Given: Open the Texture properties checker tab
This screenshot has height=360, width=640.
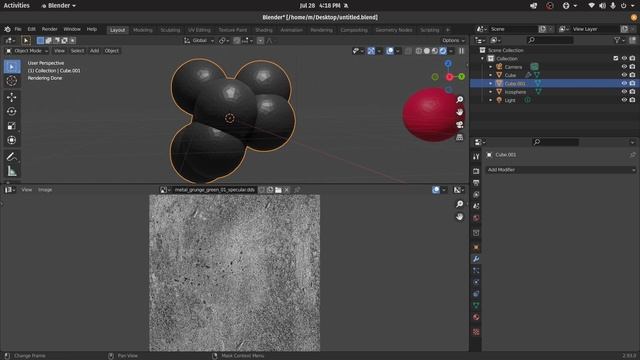Looking at the screenshot, I should coord(476,332).
